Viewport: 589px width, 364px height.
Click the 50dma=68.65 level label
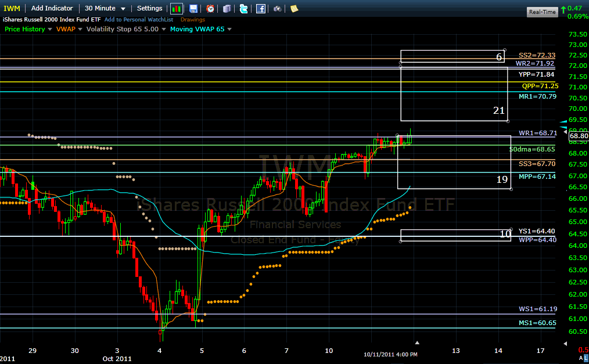point(532,149)
